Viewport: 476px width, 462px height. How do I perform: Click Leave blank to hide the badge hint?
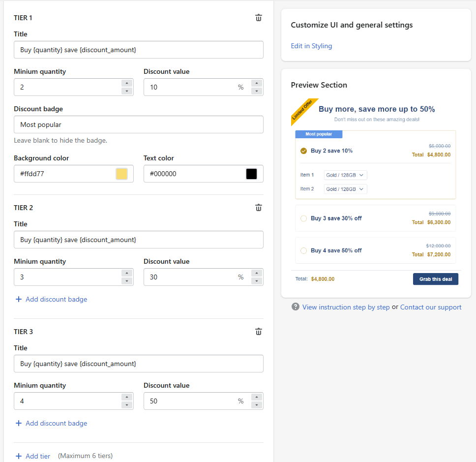click(60, 140)
